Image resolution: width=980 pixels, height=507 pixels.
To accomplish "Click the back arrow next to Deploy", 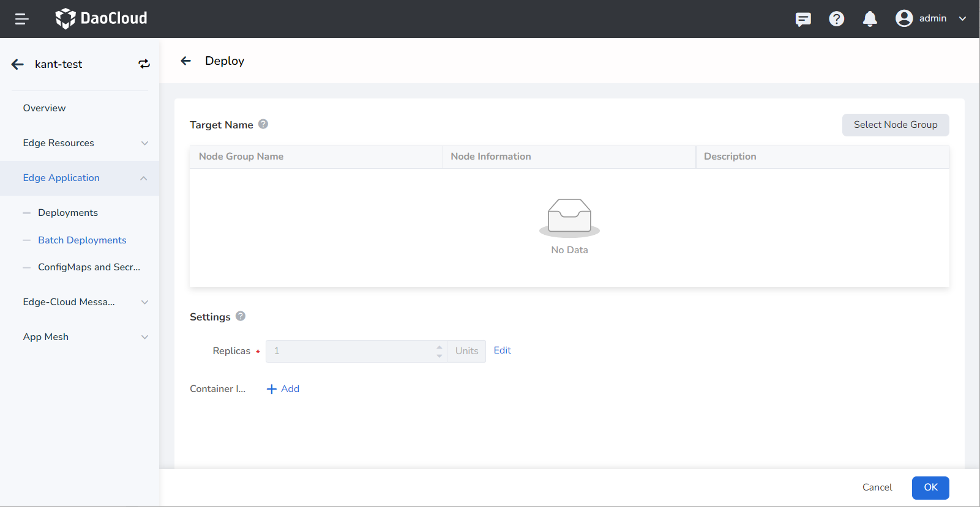I will coord(186,61).
